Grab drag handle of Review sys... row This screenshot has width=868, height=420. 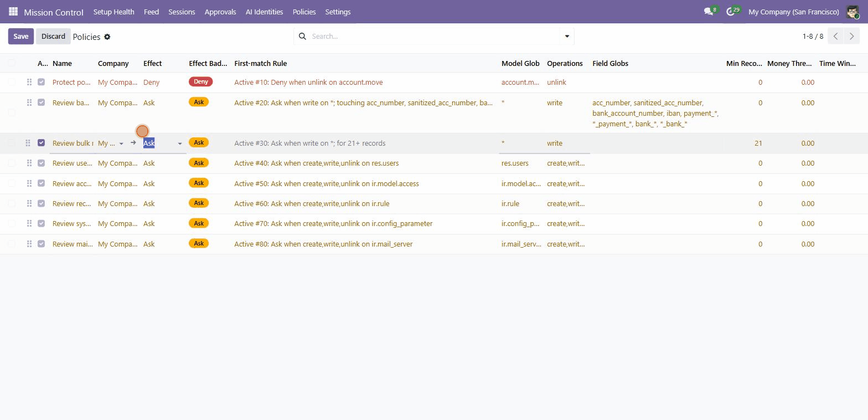coord(29,223)
